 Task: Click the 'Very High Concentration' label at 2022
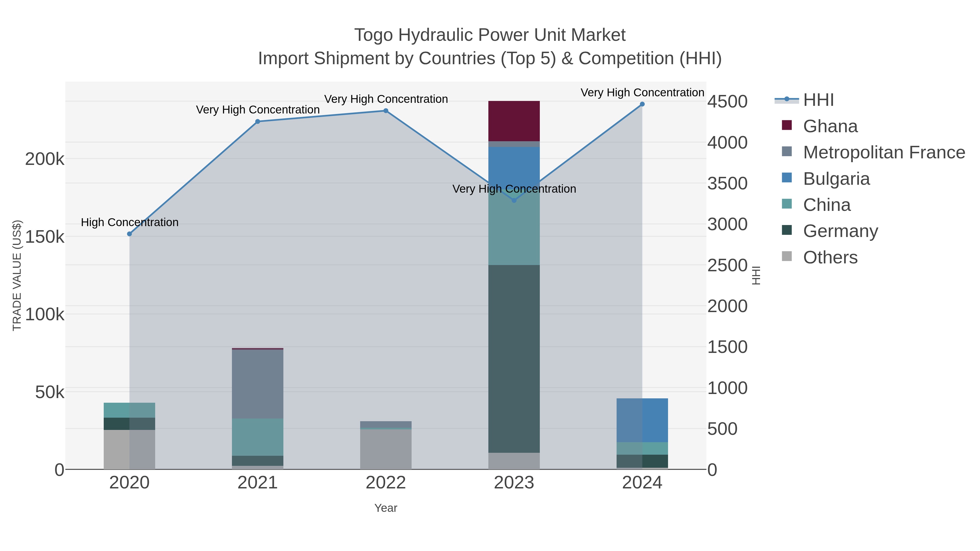coord(386,99)
